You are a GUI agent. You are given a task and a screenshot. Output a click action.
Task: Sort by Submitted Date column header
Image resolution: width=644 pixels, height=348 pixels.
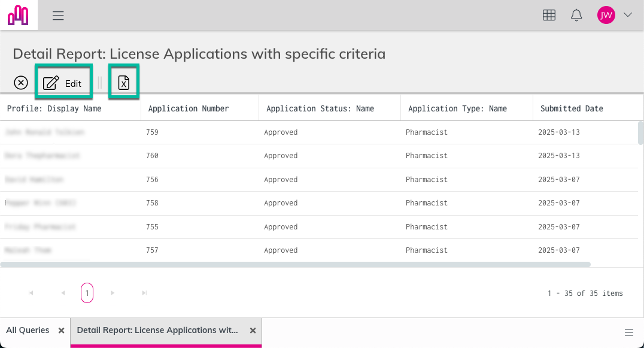click(572, 108)
